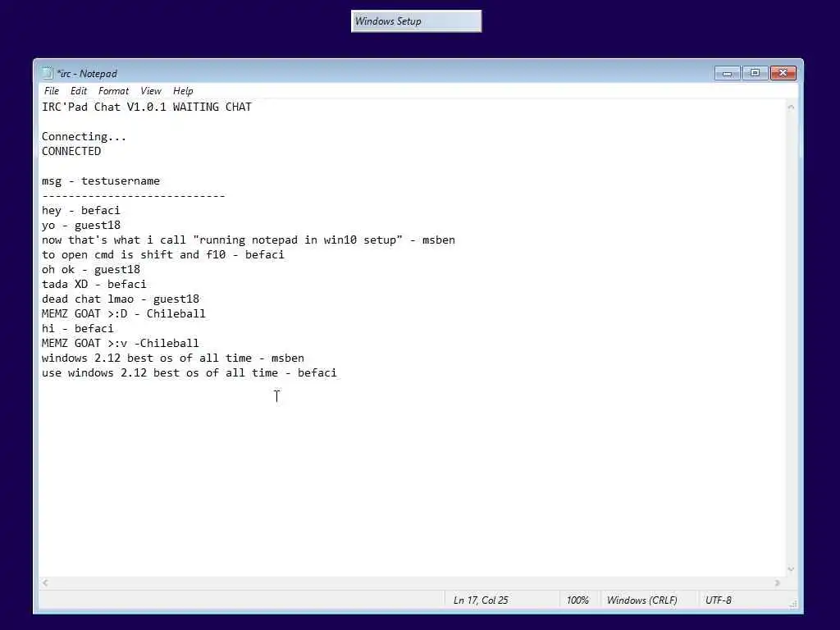Click the 'Connecting...' line
Image resolution: width=840 pixels, height=630 pixels.
[x=84, y=137]
